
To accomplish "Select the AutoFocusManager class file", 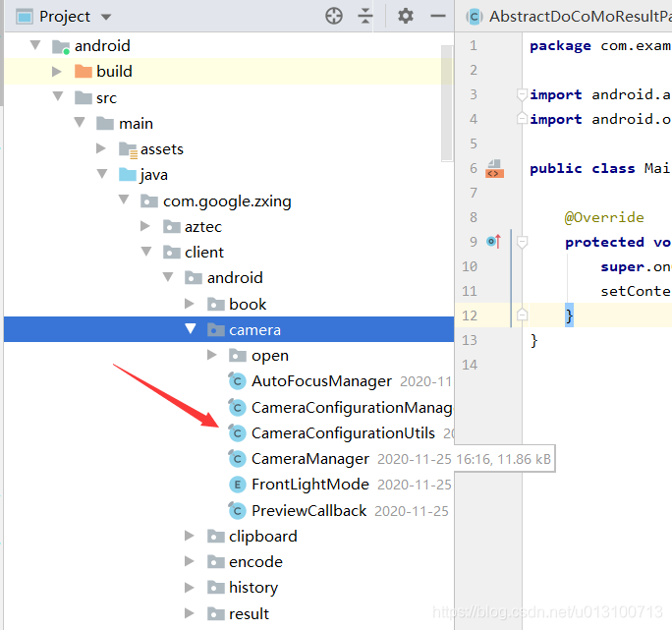I will [x=321, y=380].
